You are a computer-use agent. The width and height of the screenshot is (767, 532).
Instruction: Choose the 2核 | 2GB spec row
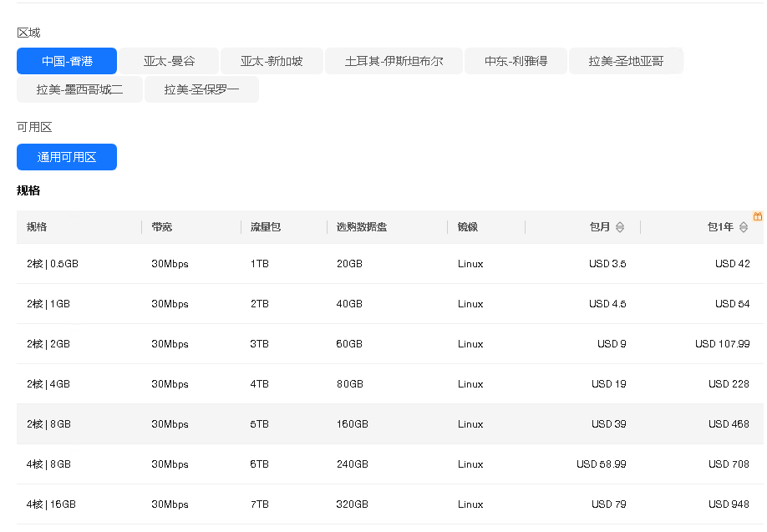[x=390, y=344]
